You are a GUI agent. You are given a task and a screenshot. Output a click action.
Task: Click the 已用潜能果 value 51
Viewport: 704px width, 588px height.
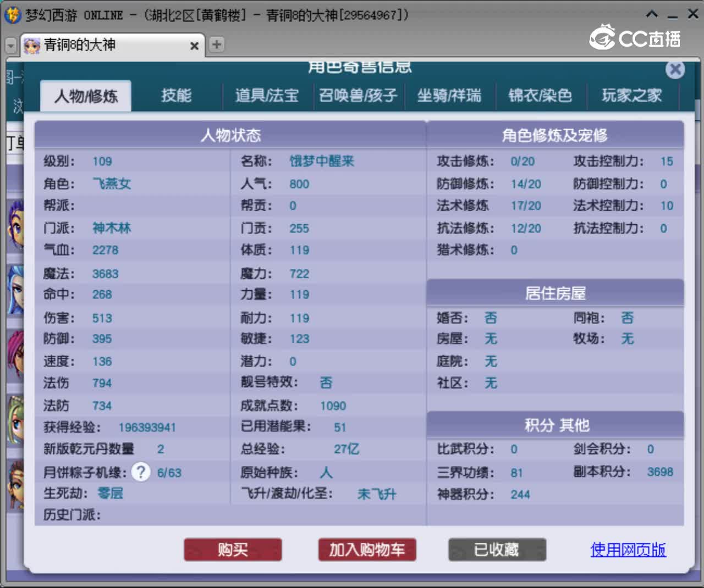point(340,428)
